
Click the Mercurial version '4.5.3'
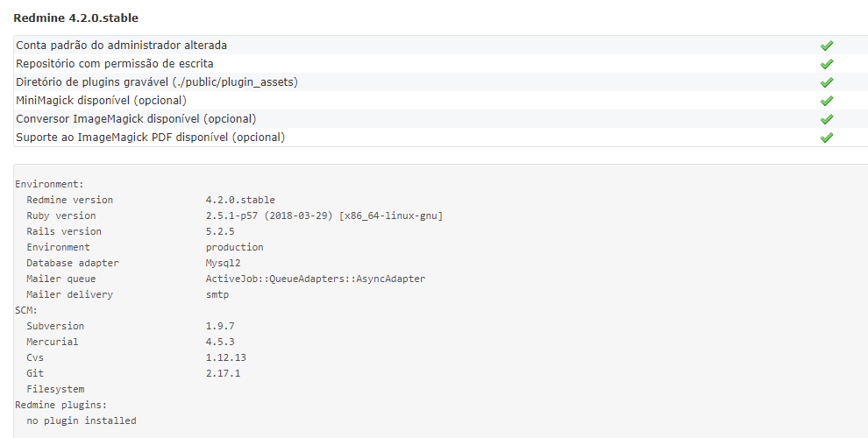(220, 342)
